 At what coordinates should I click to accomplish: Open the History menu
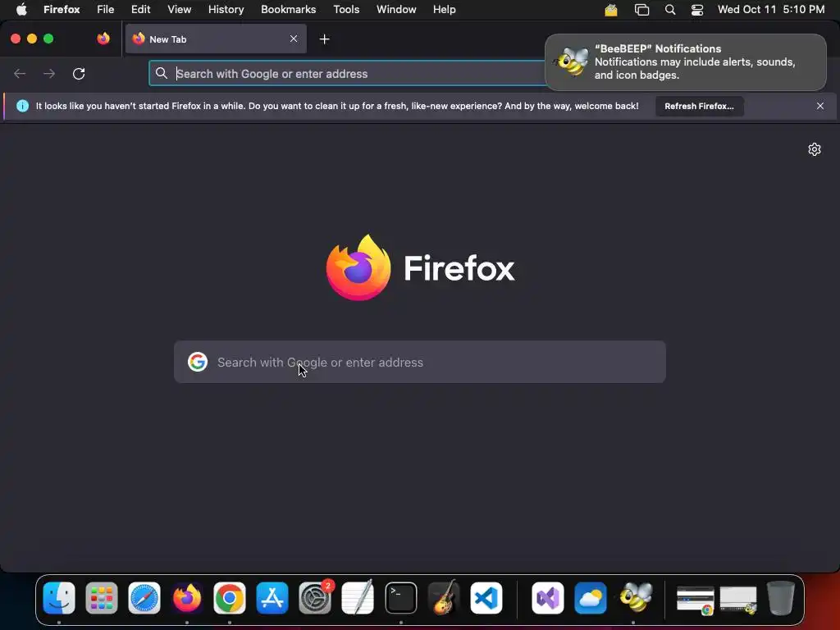pyautogui.click(x=226, y=9)
